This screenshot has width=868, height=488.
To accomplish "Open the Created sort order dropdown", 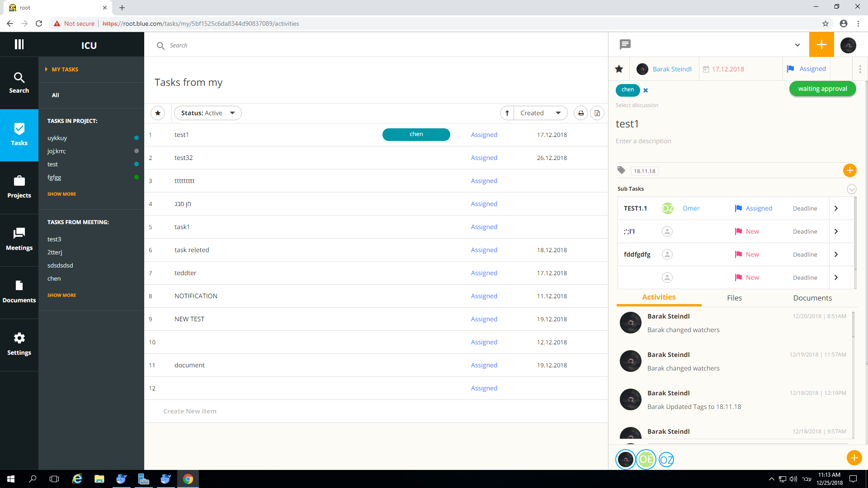I will (541, 113).
